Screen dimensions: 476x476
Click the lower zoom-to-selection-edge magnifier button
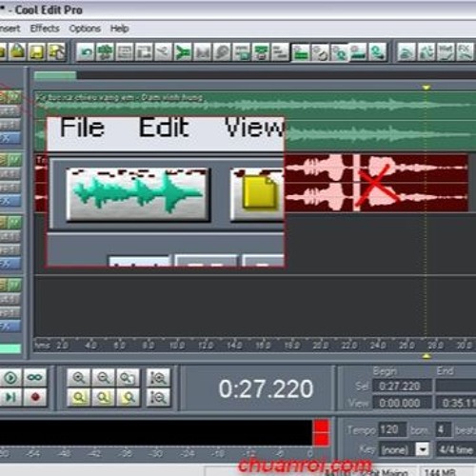click(158, 397)
